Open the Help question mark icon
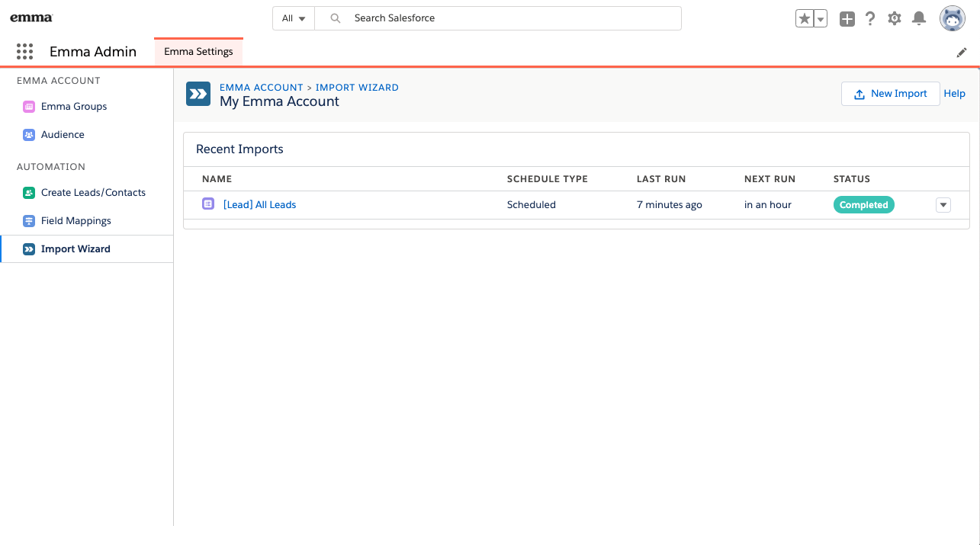 point(870,19)
